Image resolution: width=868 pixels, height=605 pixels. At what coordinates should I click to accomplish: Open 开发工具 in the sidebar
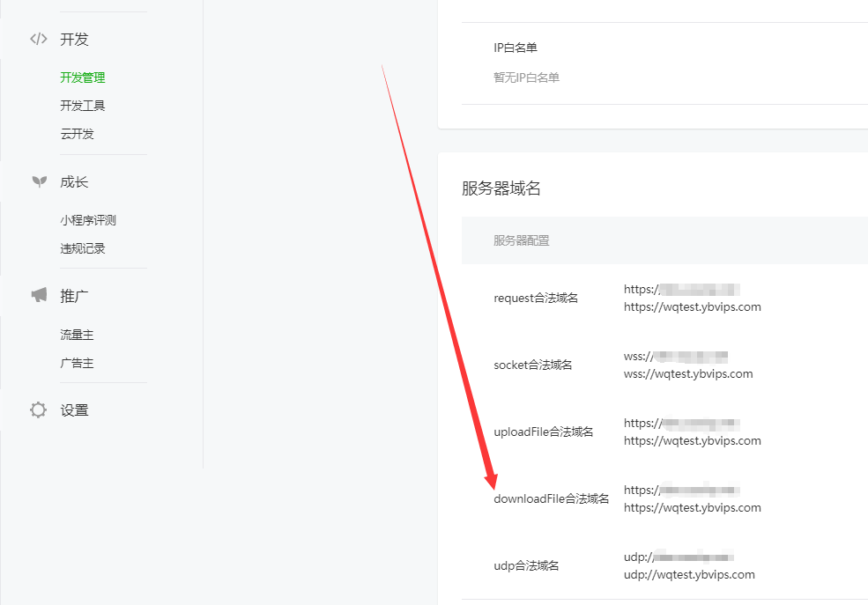tap(83, 106)
